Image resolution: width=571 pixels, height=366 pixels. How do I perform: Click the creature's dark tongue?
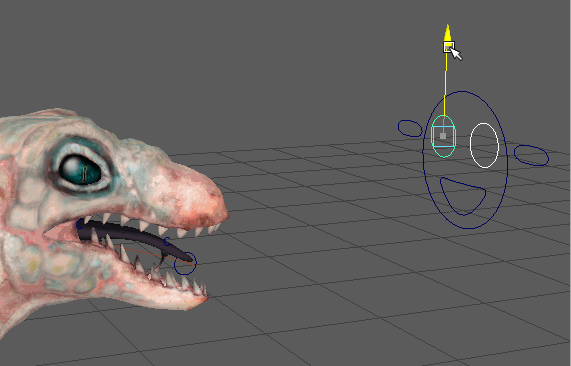click(x=135, y=238)
